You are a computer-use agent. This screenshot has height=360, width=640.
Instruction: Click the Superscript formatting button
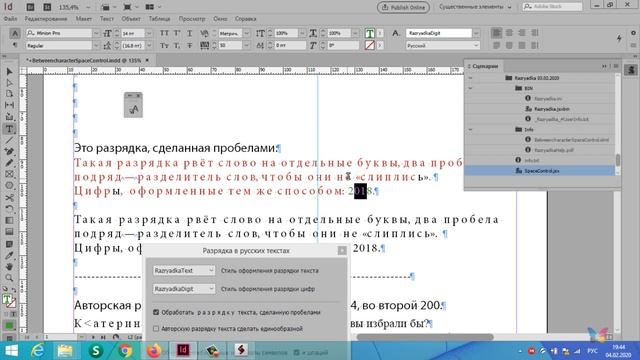point(177,33)
